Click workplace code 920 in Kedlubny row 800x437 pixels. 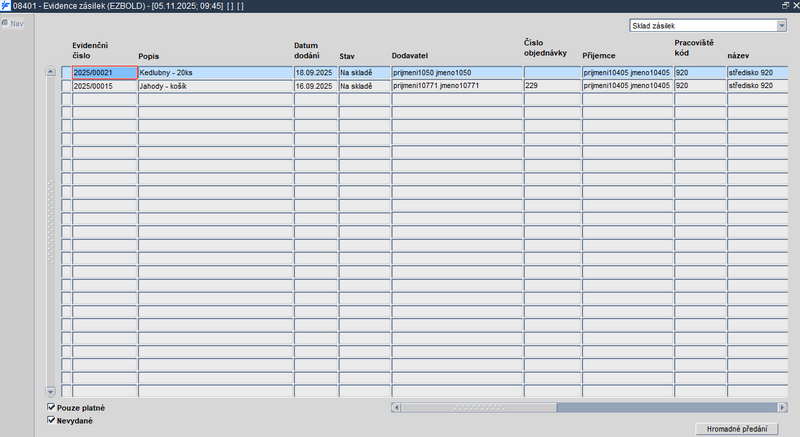[700, 72]
